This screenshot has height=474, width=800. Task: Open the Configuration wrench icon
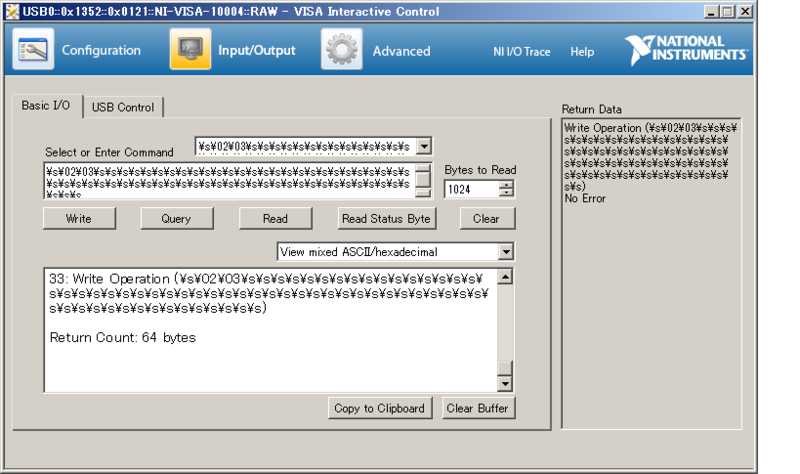click(x=33, y=49)
